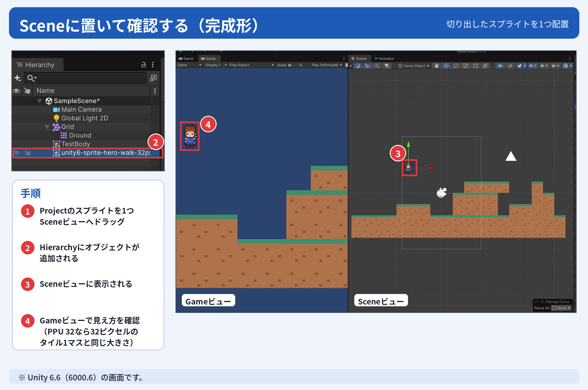Open the Free Aspect dropdown

(x=251, y=65)
